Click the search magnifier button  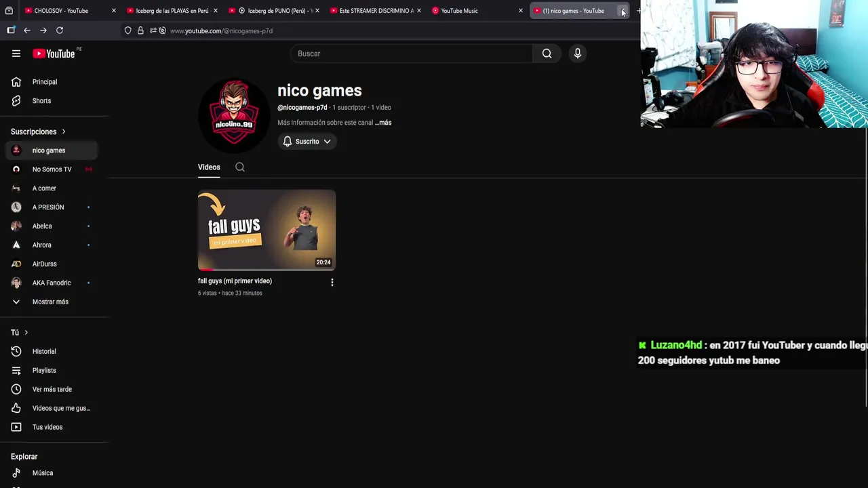pos(547,54)
